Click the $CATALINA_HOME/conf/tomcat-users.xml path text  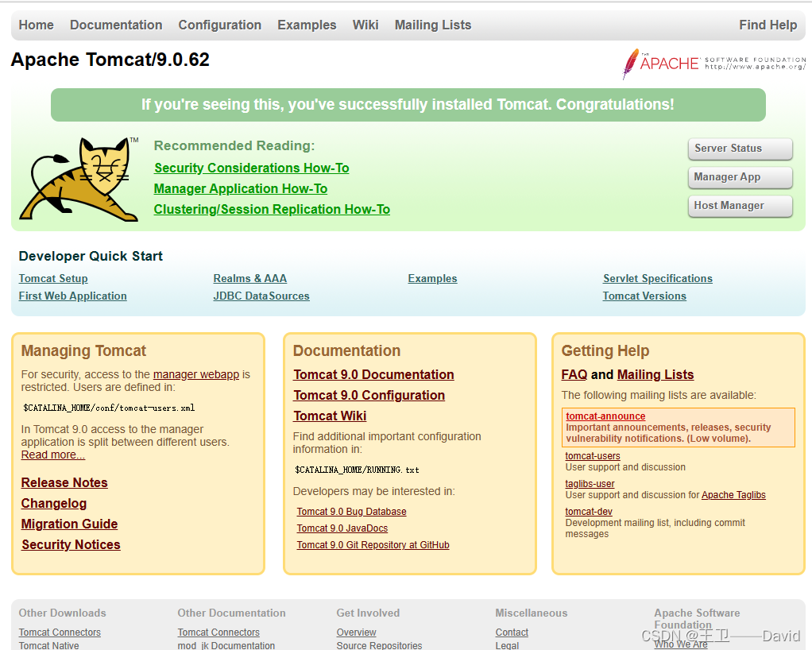[x=109, y=408]
